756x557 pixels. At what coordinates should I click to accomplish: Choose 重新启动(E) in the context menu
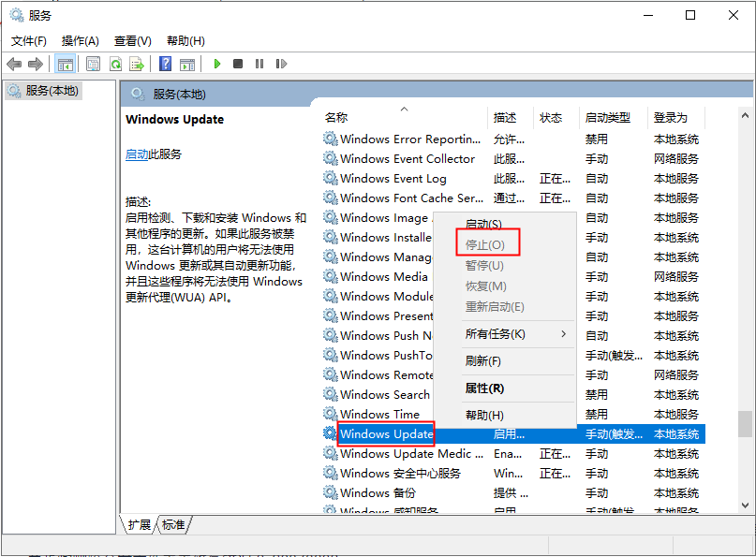495,307
